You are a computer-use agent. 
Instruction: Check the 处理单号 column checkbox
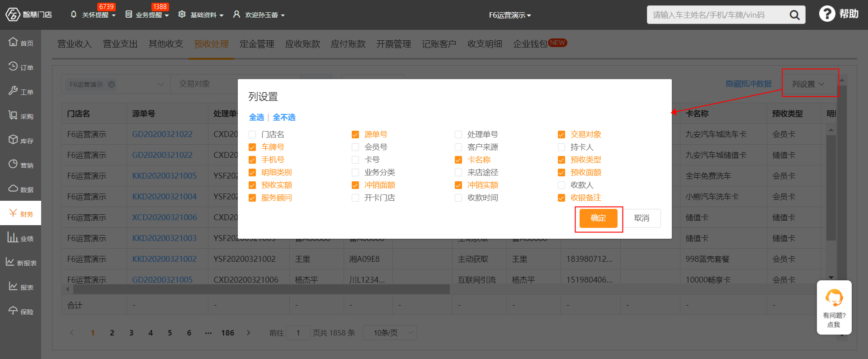tap(458, 135)
